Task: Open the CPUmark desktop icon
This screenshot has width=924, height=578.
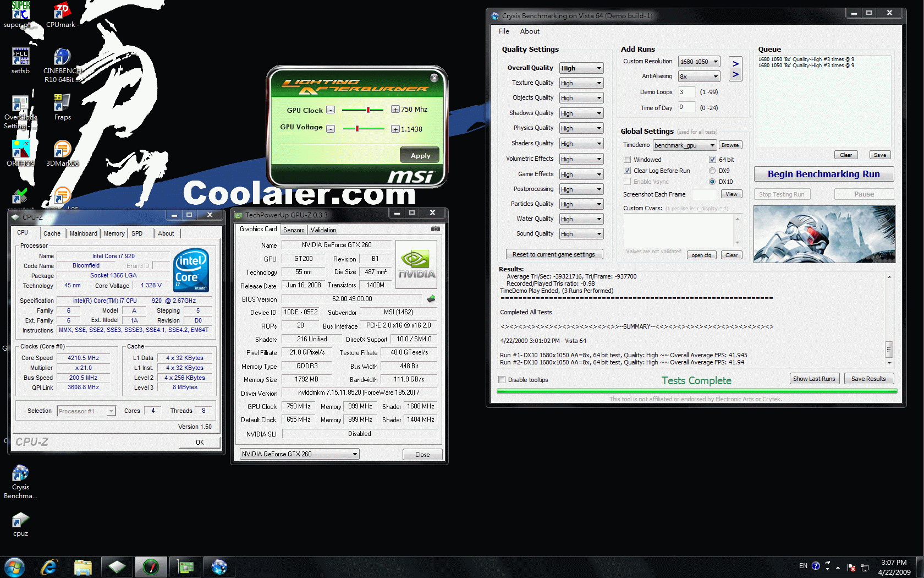Action: [62, 14]
